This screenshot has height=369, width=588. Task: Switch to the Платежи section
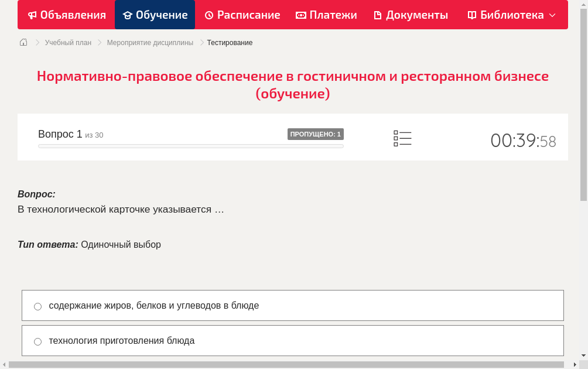coord(326,15)
